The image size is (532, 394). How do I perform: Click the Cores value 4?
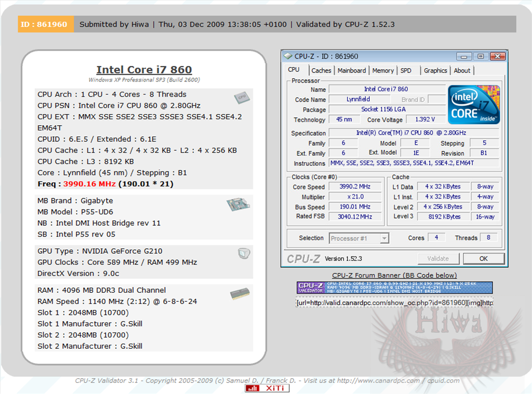click(436, 238)
